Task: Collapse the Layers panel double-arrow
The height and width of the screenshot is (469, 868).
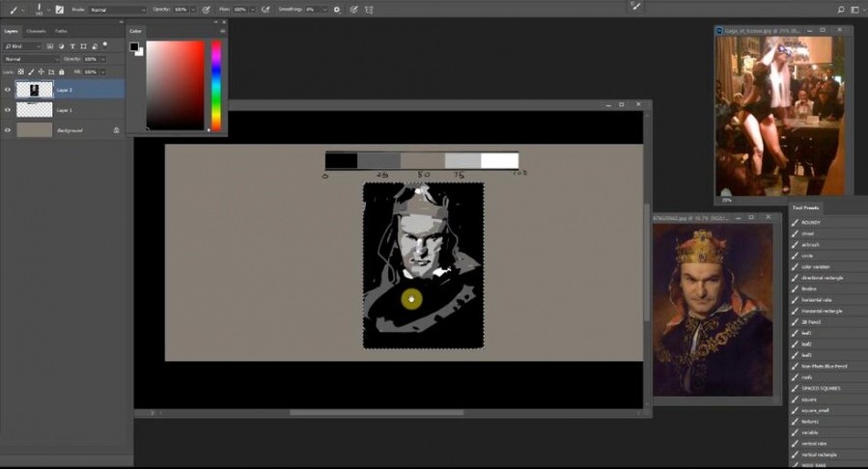Action: [121, 22]
